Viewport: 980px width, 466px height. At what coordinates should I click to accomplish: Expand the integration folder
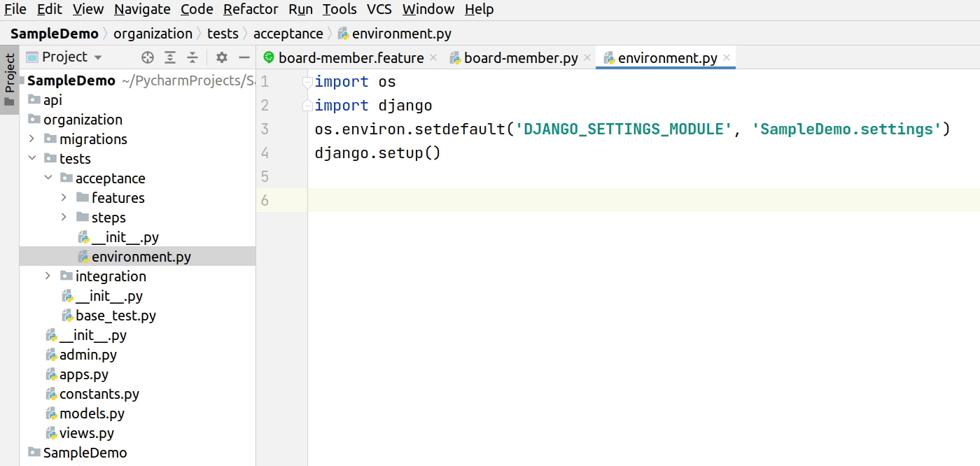tap(48, 276)
